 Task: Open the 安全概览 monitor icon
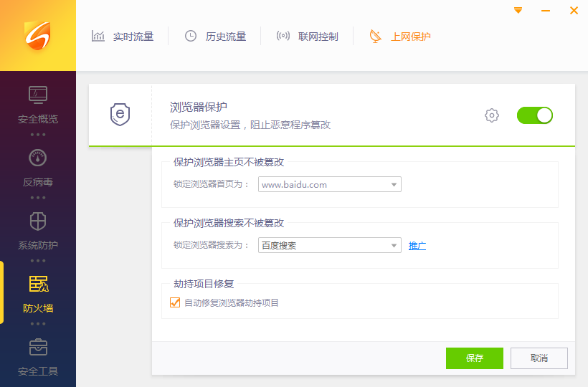pos(38,95)
